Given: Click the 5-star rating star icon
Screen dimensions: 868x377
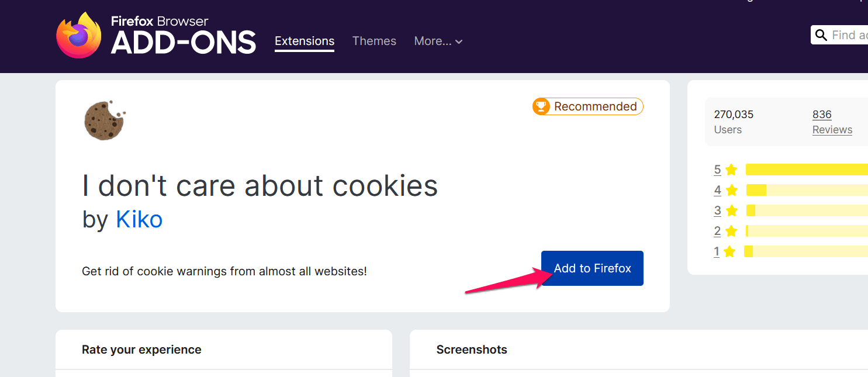Looking at the screenshot, I should point(731,170).
